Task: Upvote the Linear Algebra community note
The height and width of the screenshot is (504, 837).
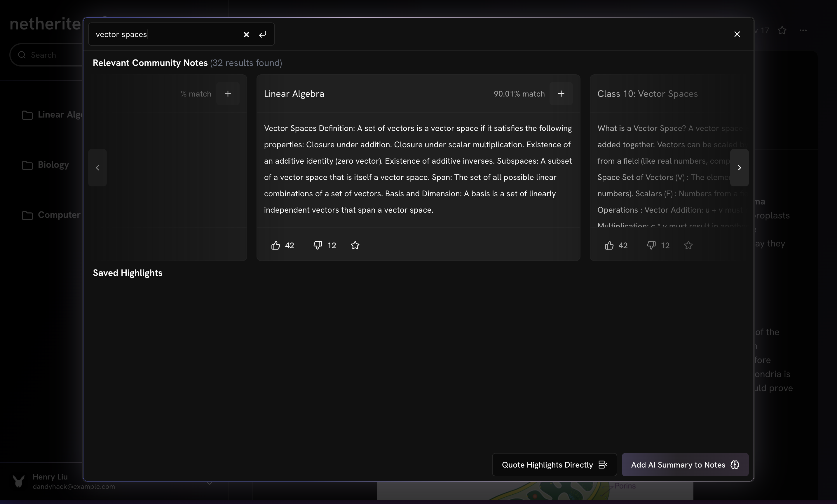Action: click(275, 245)
